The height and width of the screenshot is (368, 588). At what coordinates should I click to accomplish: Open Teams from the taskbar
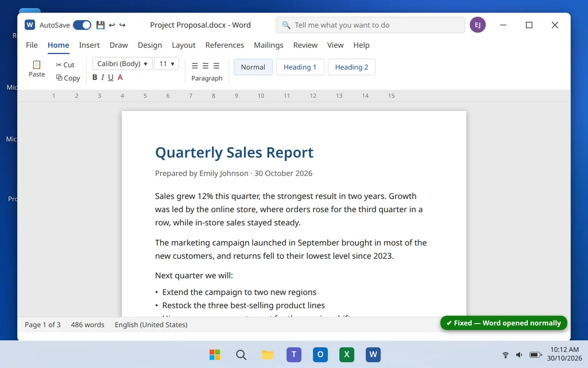tap(294, 354)
